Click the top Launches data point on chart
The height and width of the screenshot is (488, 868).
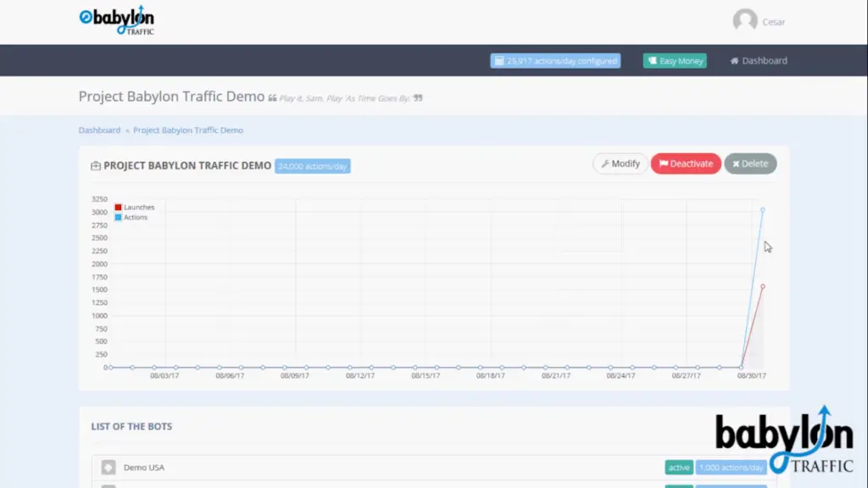(762, 286)
